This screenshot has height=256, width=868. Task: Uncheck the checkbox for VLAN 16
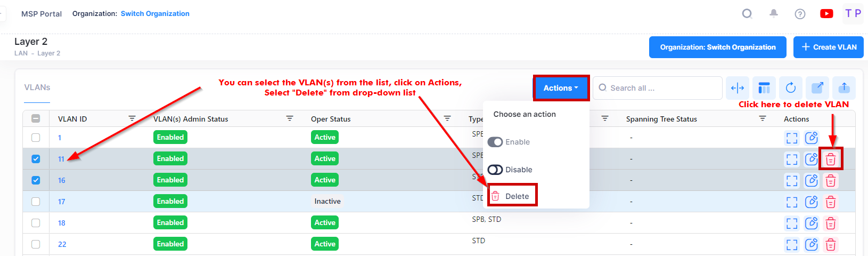click(x=36, y=180)
